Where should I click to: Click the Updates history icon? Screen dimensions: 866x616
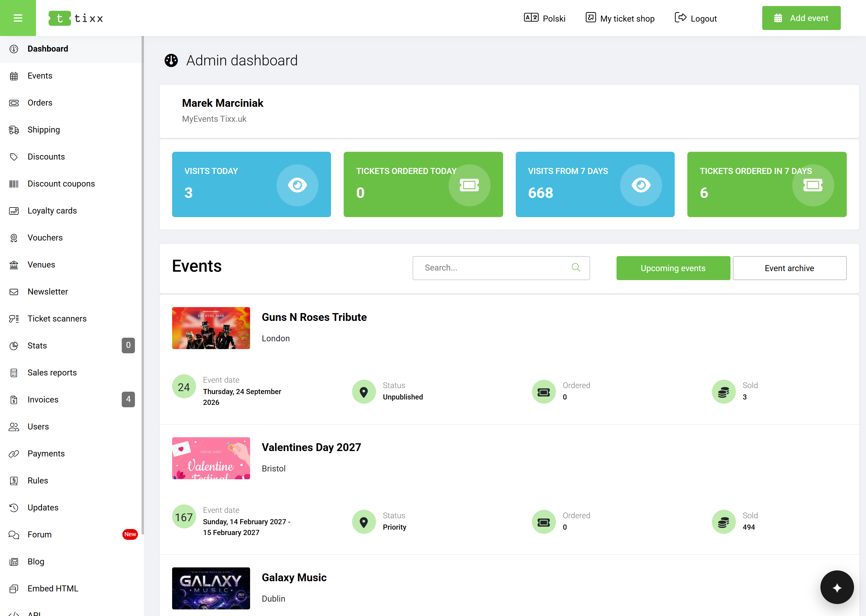click(x=14, y=507)
